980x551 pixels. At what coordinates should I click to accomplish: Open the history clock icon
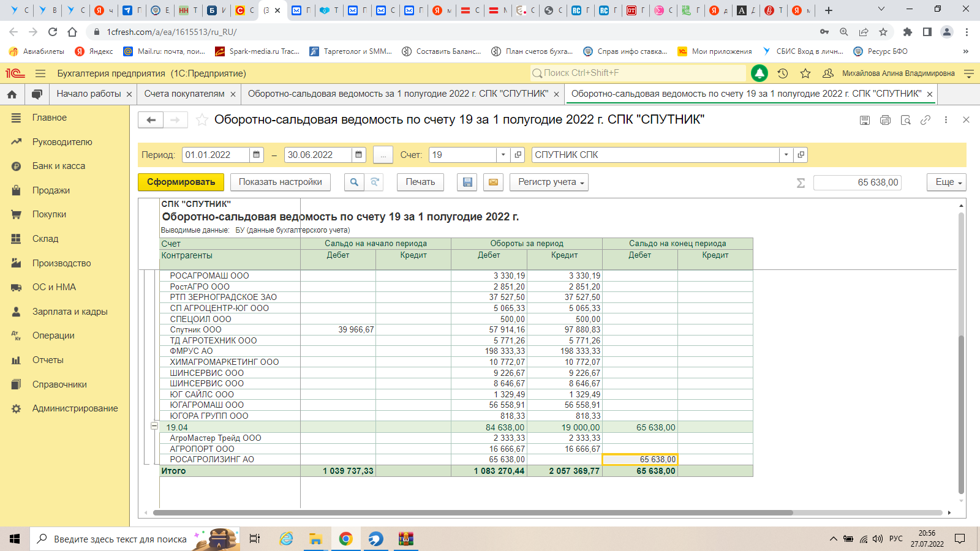pos(783,73)
